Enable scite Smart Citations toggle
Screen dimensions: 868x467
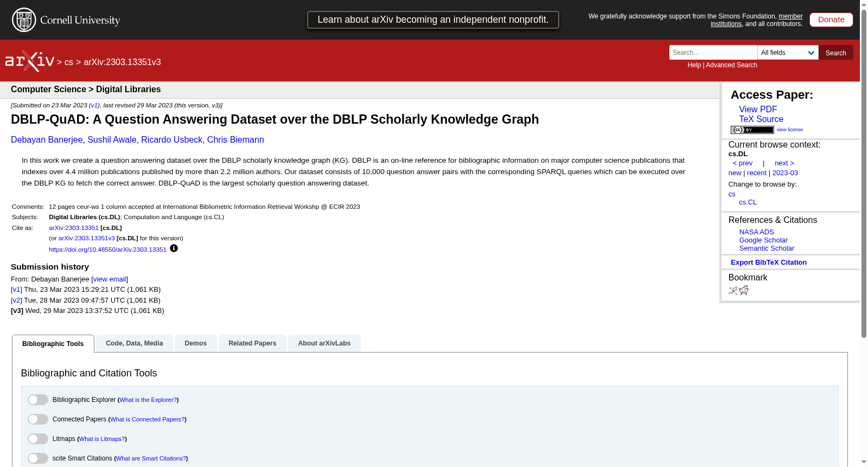point(38,458)
